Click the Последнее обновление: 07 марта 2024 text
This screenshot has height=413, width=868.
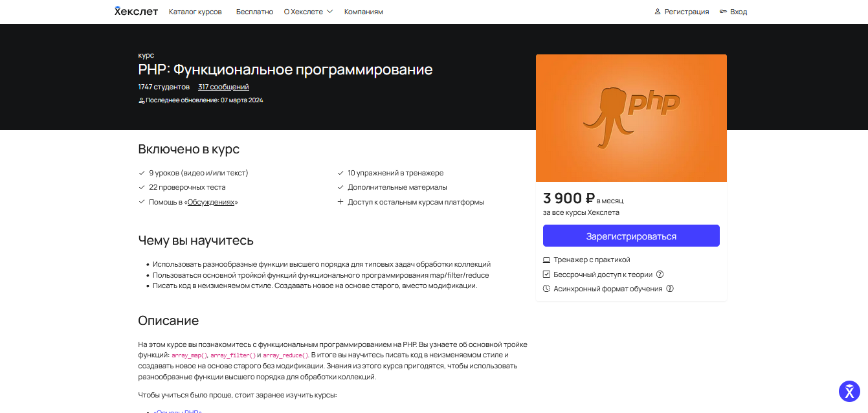click(x=205, y=100)
